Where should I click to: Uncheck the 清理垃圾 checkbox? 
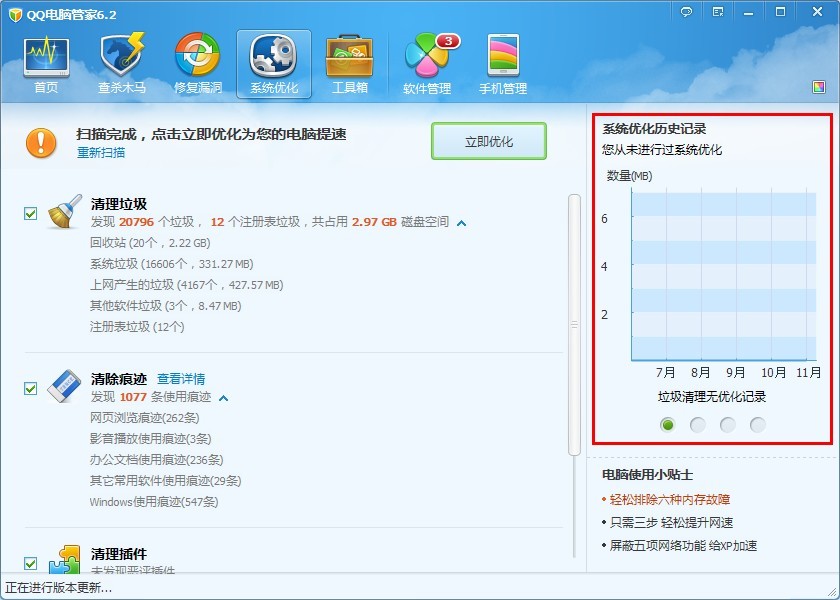(x=31, y=214)
